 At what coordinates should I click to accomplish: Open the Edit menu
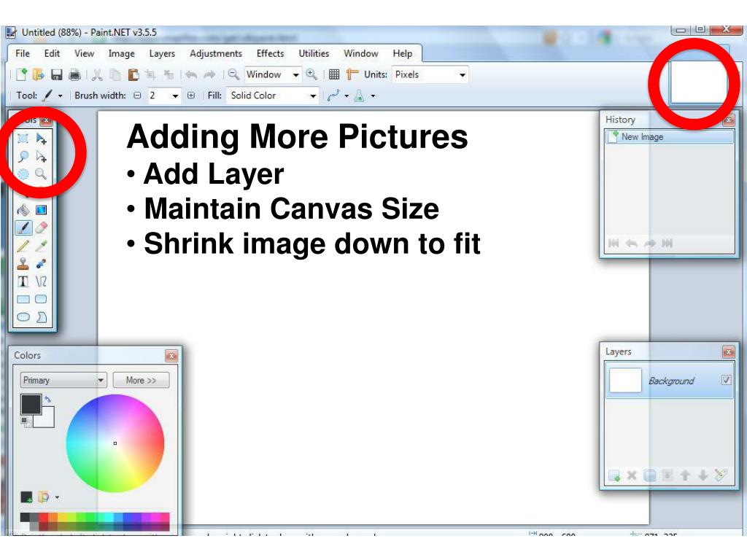(52, 53)
